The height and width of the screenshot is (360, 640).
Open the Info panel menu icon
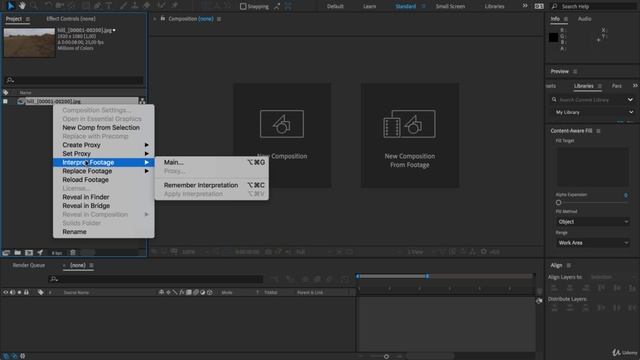tap(566, 19)
